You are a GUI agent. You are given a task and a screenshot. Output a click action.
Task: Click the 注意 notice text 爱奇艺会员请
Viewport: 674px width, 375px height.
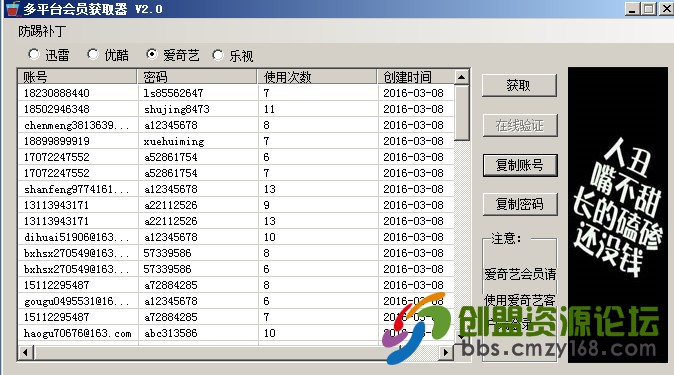coord(520,274)
